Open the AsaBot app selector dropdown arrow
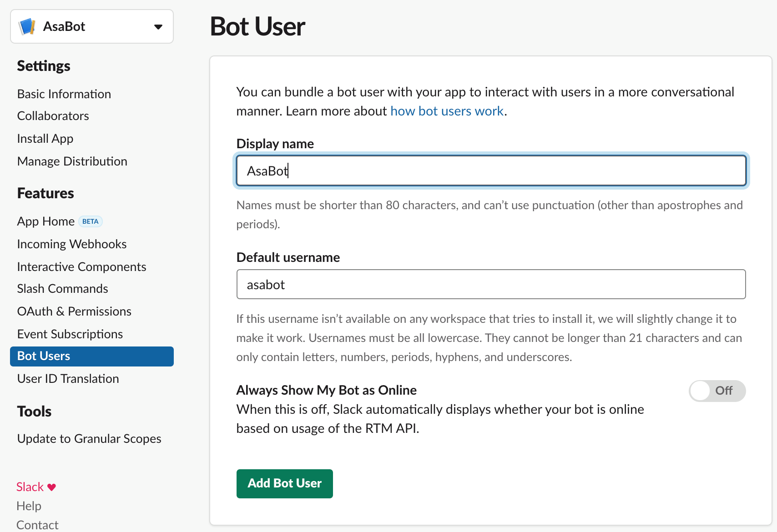This screenshot has height=532, width=777. 158,27
